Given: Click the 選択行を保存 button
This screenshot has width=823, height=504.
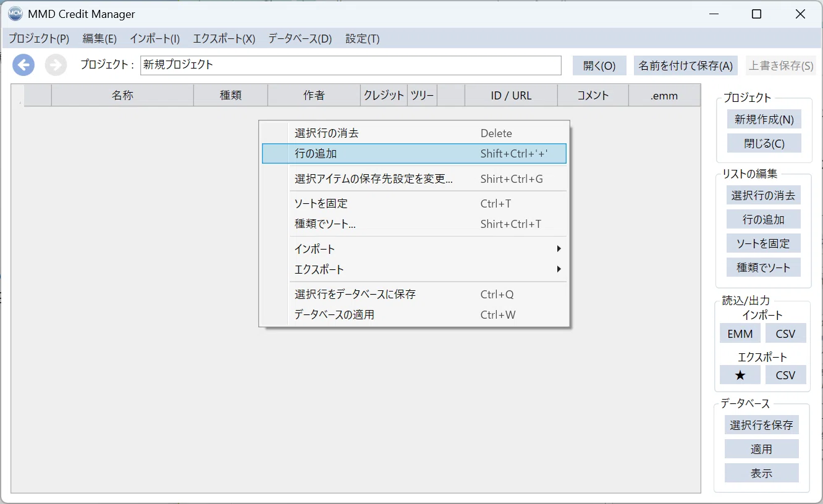Looking at the screenshot, I should pyautogui.click(x=762, y=425).
